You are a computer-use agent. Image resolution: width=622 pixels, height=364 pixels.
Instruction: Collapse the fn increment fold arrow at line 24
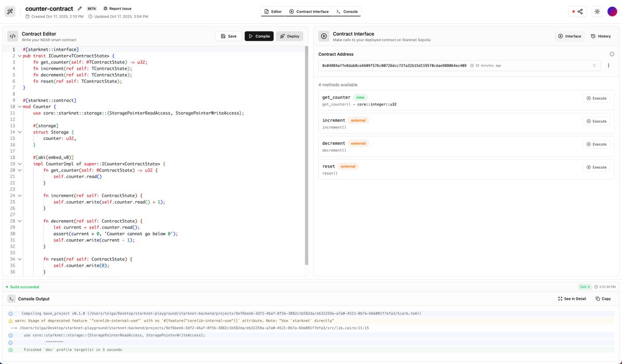pos(19,196)
